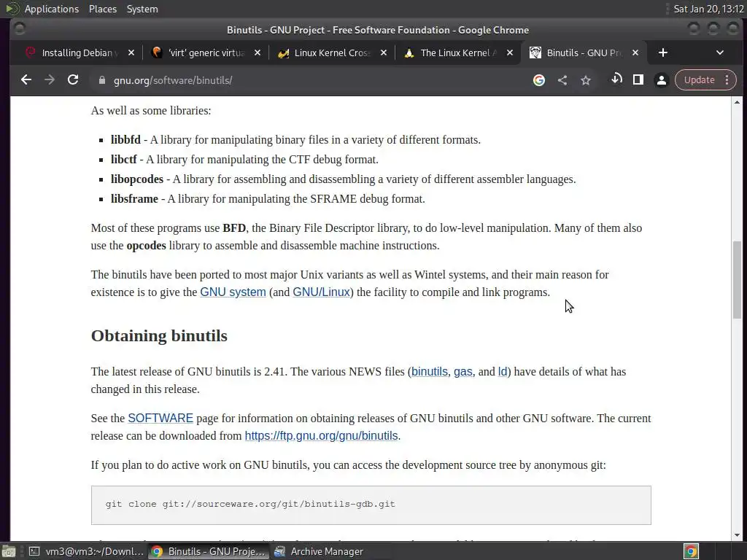The image size is (747, 560).
Task: Click the forward navigation arrow
Action: pyautogui.click(x=50, y=80)
